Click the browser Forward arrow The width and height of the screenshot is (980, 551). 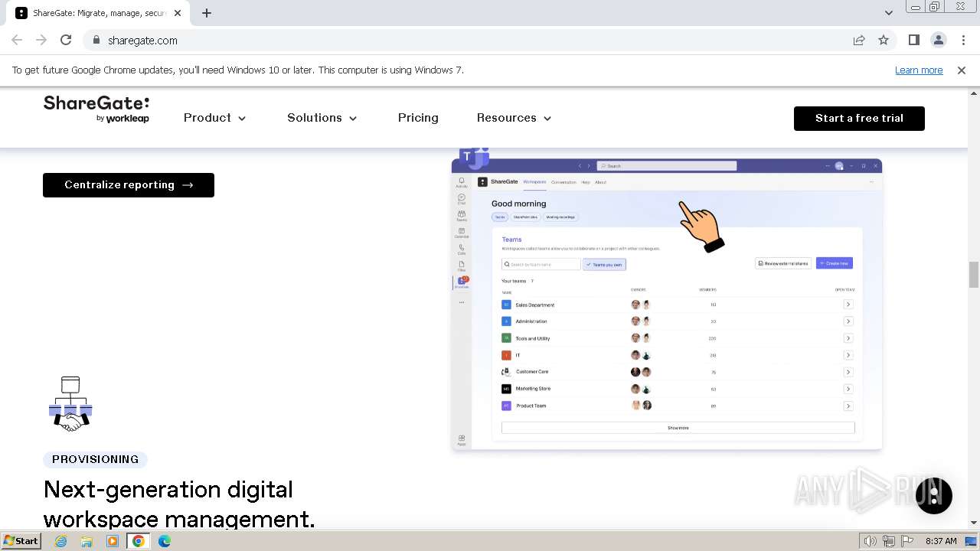[x=41, y=40]
